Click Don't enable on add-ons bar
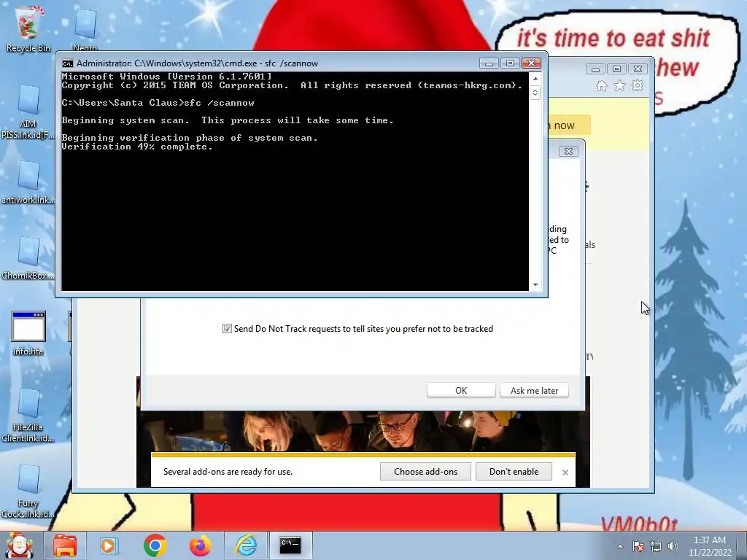This screenshot has height=560, width=747. [x=514, y=472]
